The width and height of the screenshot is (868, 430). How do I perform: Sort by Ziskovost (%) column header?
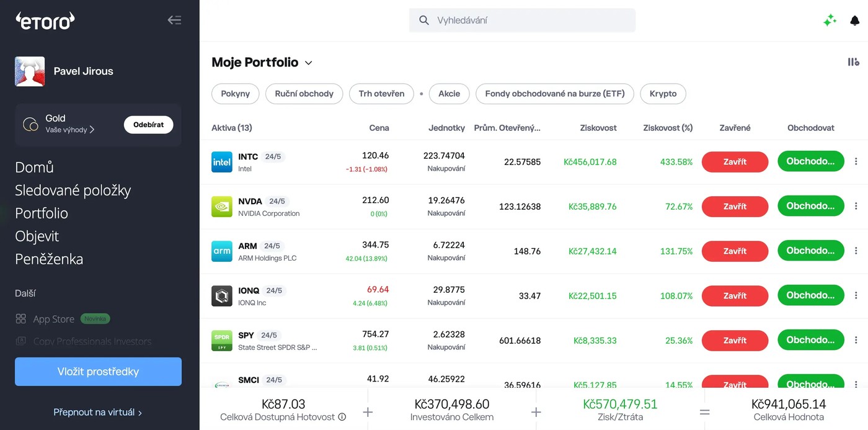[x=668, y=128]
